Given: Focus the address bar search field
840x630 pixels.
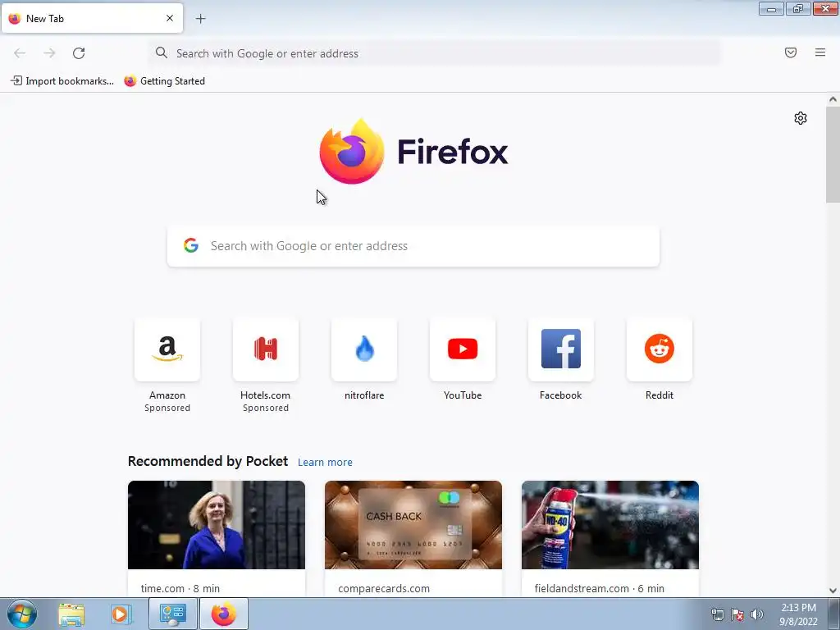Looking at the screenshot, I should [435, 53].
